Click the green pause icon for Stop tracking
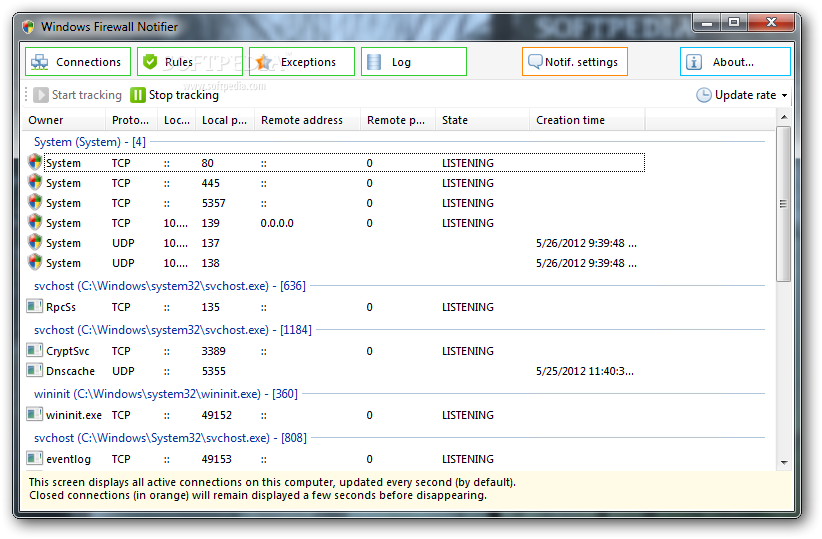This screenshot has width=822, height=539. (137, 95)
